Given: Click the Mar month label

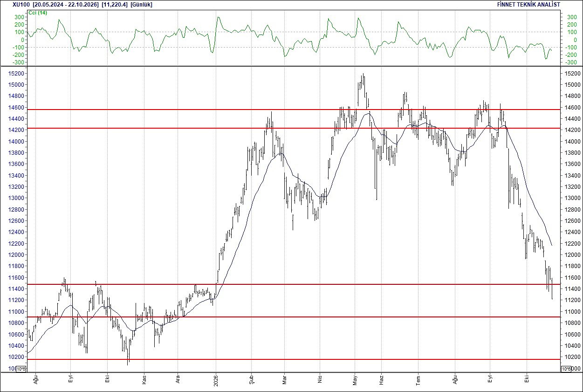Looking at the screenshot, I should [284, 380].
